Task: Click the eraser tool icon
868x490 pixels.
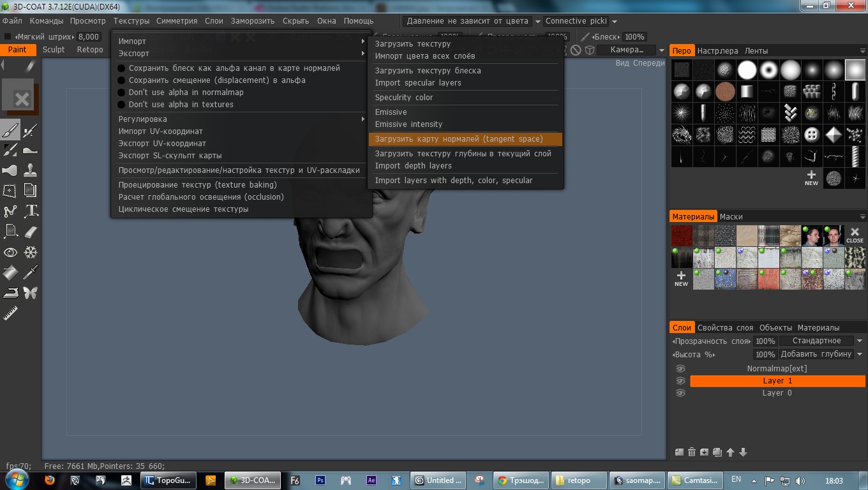Action: pos(31,232)
